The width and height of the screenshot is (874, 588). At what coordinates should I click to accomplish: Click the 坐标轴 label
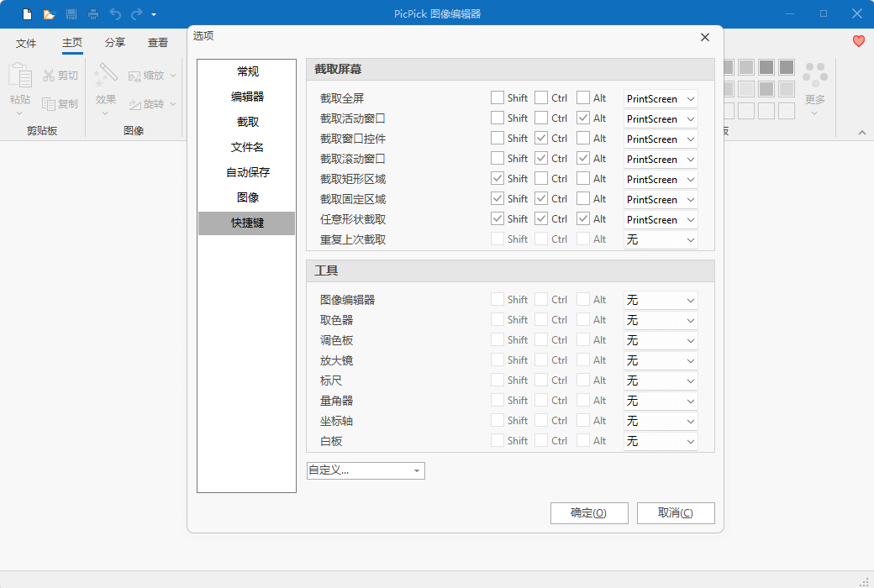[x=337, y=421]
